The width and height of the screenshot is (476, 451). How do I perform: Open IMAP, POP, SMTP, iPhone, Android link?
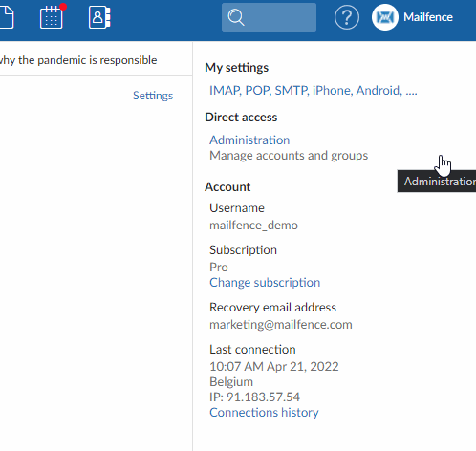tap(314, 91)
